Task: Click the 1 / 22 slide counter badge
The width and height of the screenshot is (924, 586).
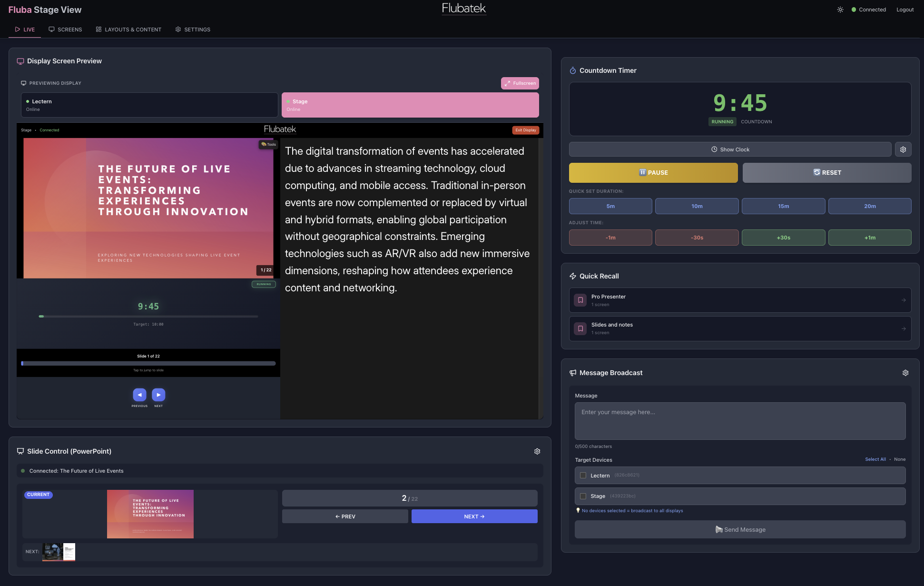Action: click(x=266, y=270)
